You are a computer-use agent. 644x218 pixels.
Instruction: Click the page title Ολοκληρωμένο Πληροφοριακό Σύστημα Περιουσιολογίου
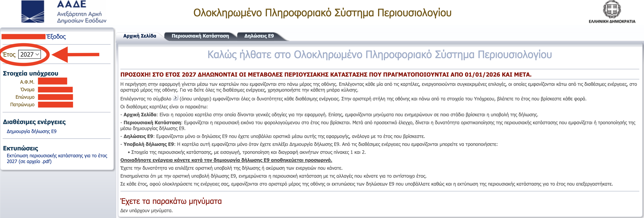pos(322,13)
